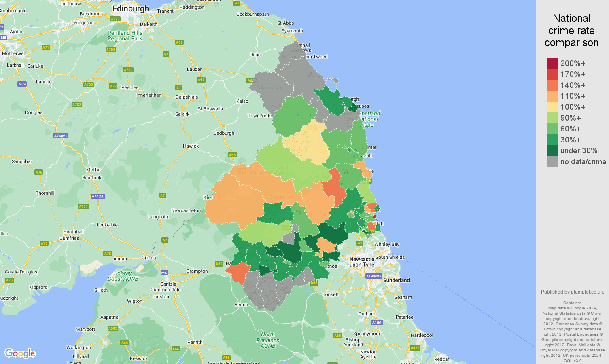Click the Eyemouth town label
The width and height of the screenshot is (609, 364).
click(292, 31)
